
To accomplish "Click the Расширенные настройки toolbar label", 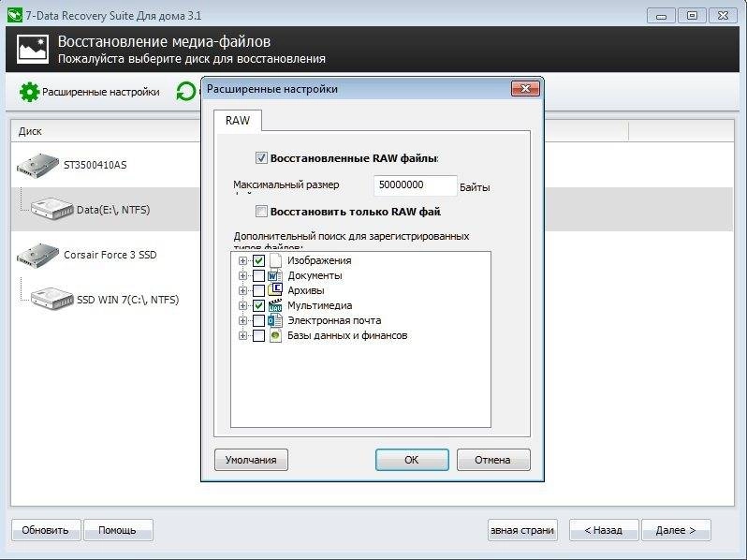I will point(101,92).
